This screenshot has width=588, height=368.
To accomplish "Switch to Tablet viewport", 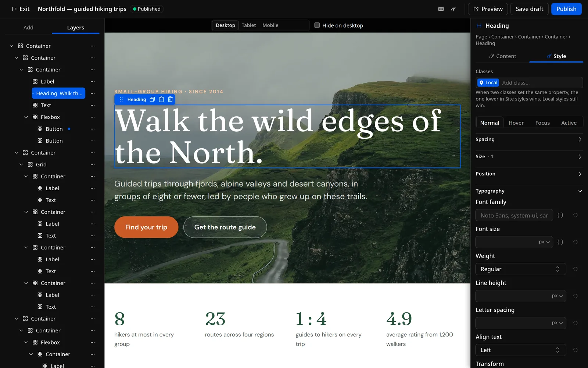I will (249, 25).
